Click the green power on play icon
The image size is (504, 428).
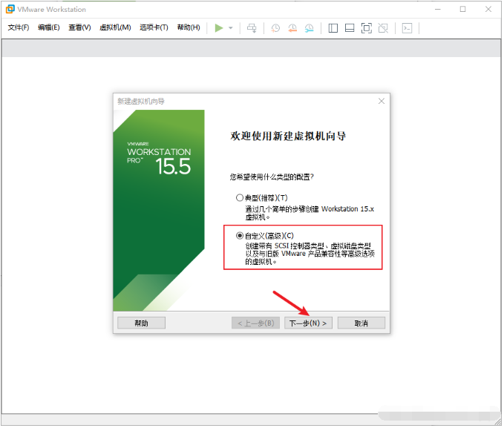click(x=218, y=28)
